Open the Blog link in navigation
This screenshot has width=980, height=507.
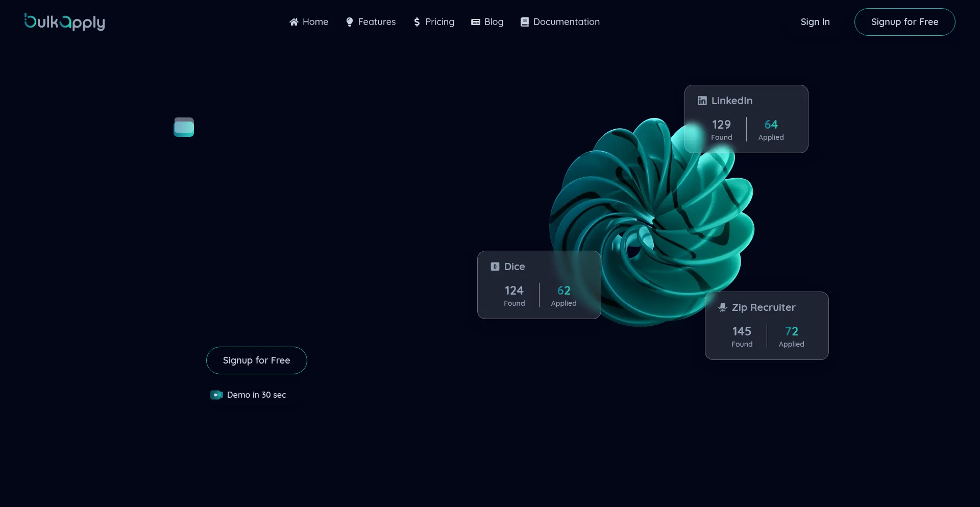(x=494, y=22)
